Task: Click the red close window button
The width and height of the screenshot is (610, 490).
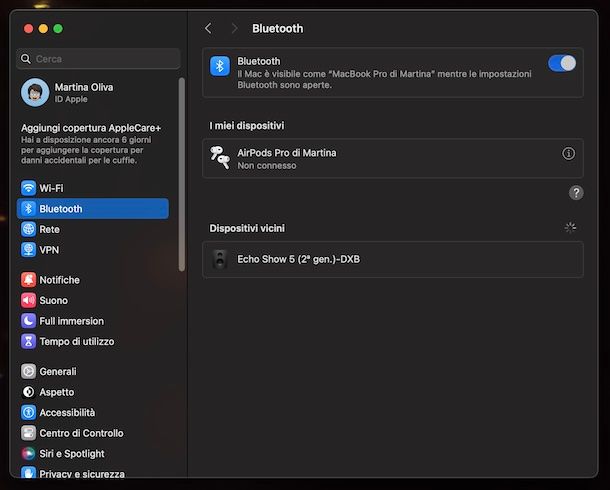Action: click(x=28, y=28)
